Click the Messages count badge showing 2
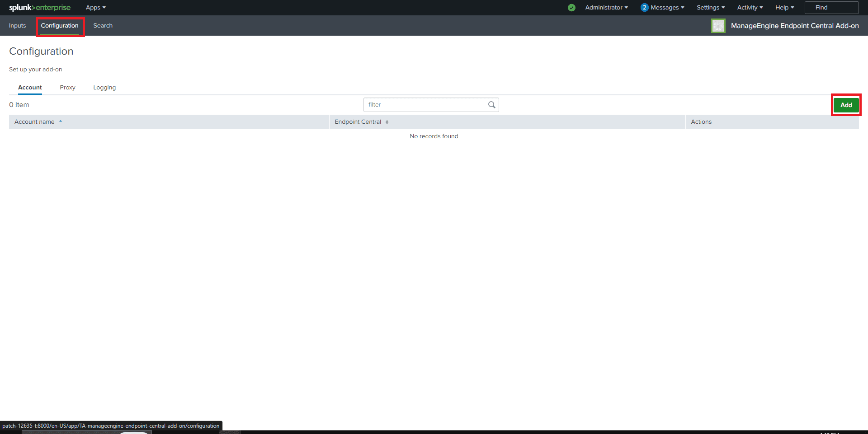This screenshot has height=434, width=868. [x=644, y=8]
